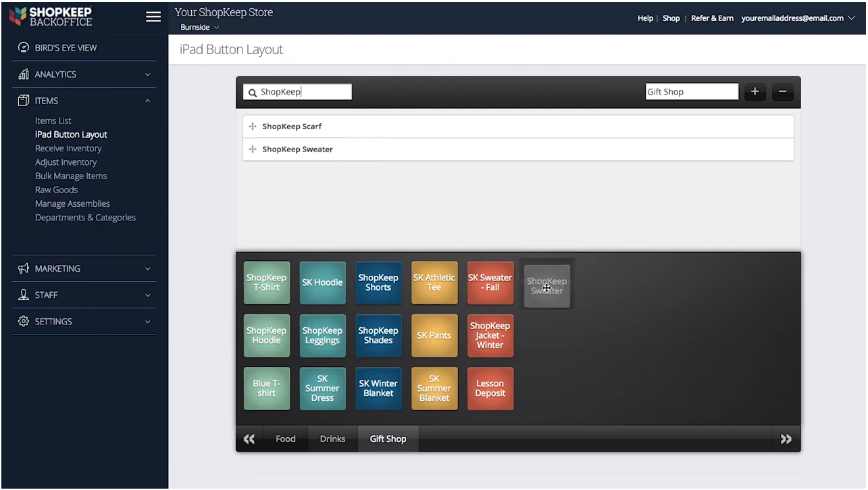Expand the Marketing section chevron
The height and width of the screenshot is (490, 868).
147,268
